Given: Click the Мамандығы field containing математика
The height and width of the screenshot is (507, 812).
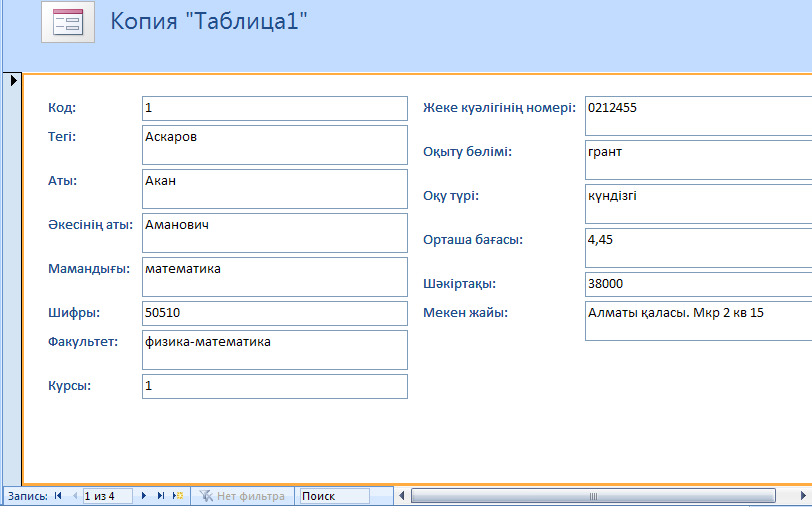Looking at the screenshot, I should click(274, 277).
